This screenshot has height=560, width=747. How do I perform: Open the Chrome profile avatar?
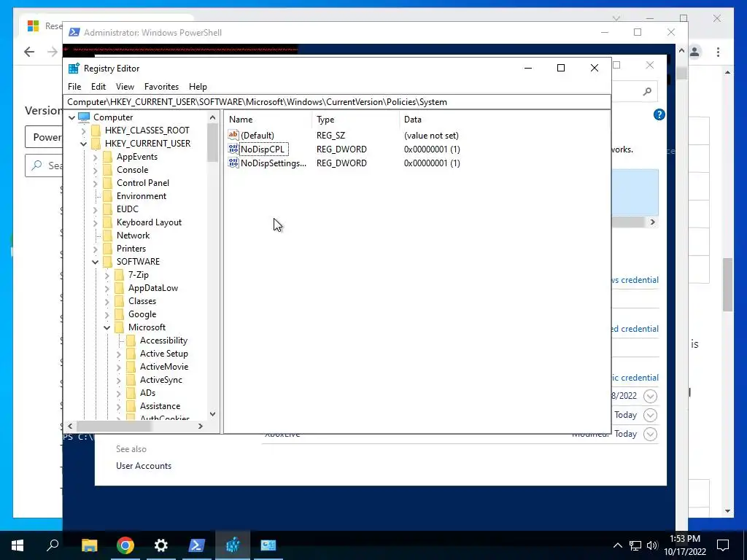(x=694, y=52)
